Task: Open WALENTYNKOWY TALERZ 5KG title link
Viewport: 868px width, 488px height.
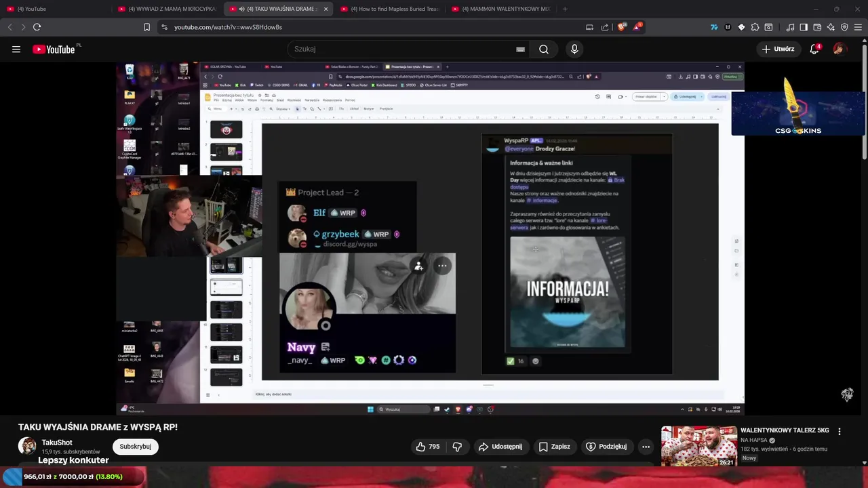Action: [785, 430]
